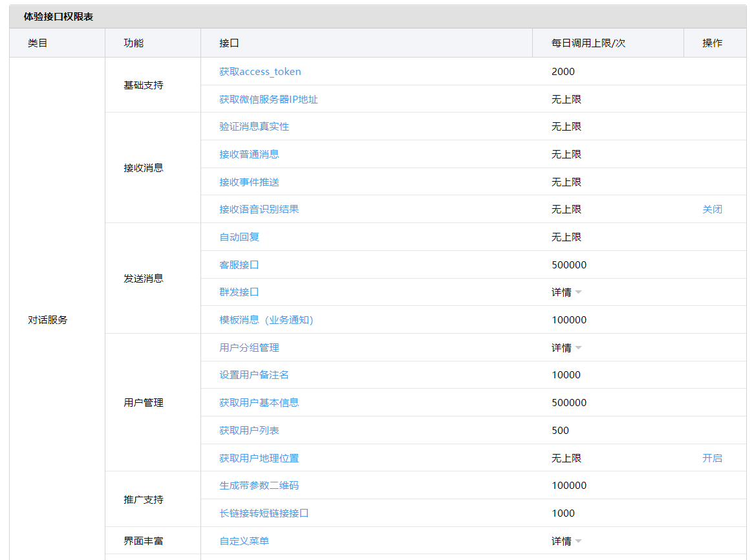Open the 获取用户地理位置 link
Image resolution: width=754 pixels, height=560 pixels.
[259, 458]
